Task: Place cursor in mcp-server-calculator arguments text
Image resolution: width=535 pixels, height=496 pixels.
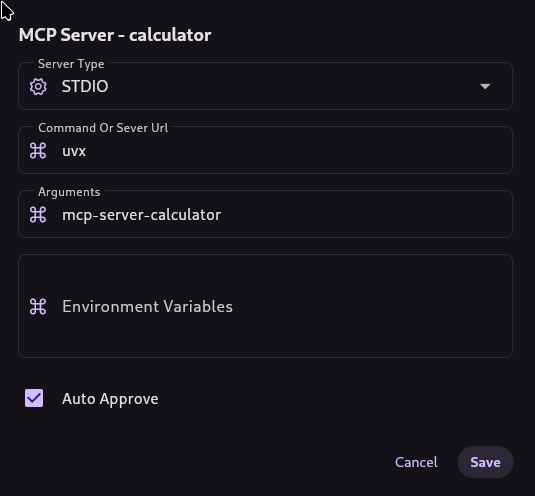Action: pyautogui.click(x=141, y=215)
